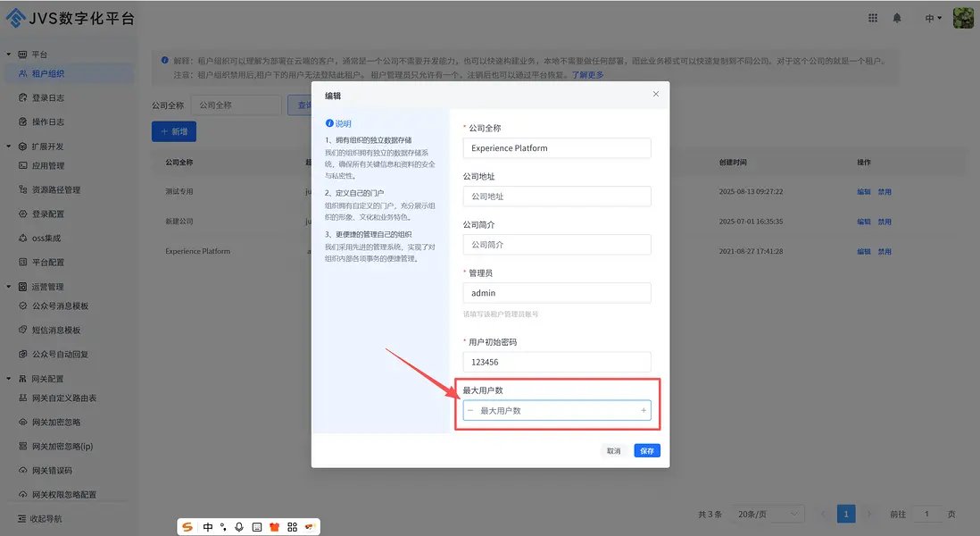Click the 公司地址 input field

pyautogui.click(x=556, y=196)
